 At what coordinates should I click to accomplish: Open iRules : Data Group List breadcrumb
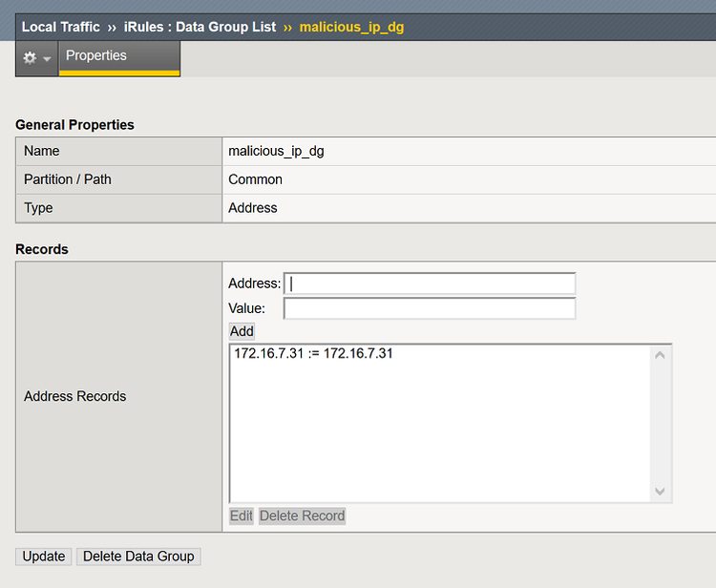pos(200,27)
